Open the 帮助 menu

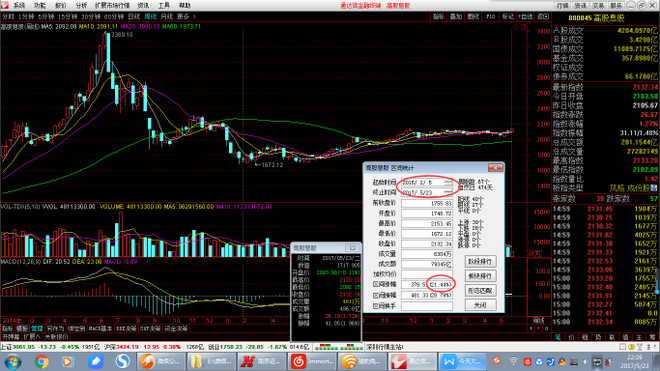click(x=184, y=5)
